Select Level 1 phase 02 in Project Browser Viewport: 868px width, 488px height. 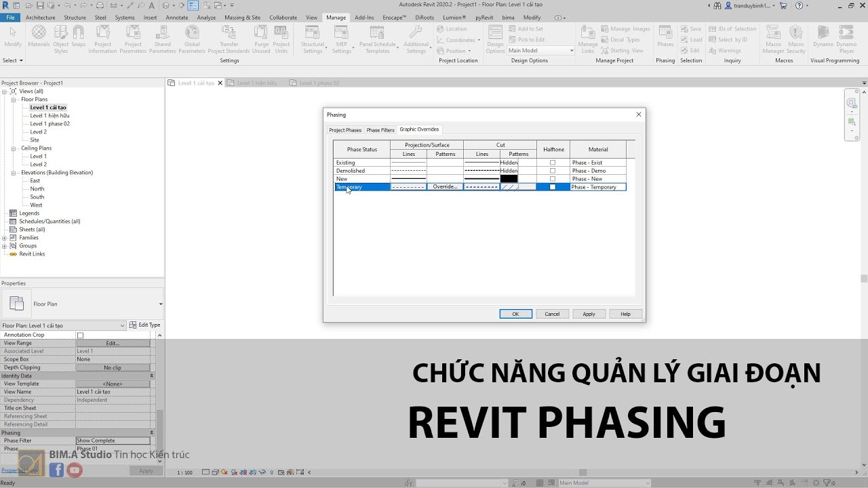[50, 124]
